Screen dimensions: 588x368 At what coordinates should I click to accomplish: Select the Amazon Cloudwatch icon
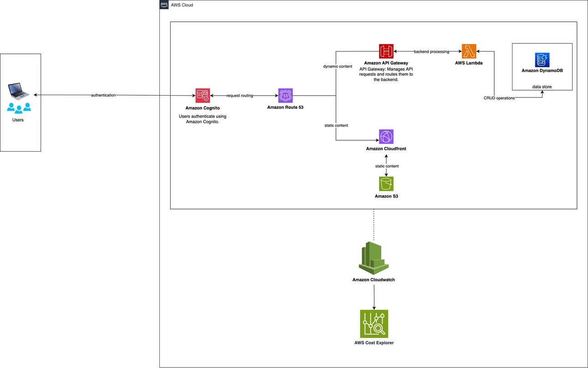[x=374, y=258]
